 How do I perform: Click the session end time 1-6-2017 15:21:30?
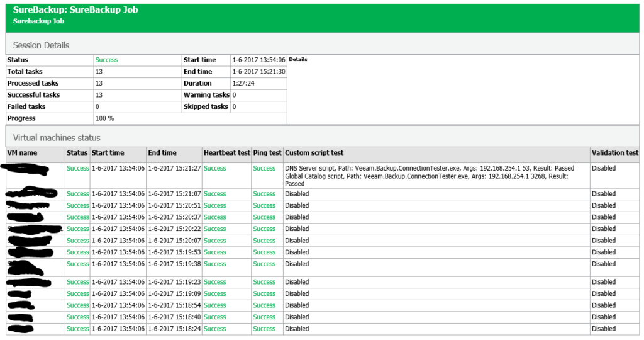pyautogui.click(x=258, y=72)
